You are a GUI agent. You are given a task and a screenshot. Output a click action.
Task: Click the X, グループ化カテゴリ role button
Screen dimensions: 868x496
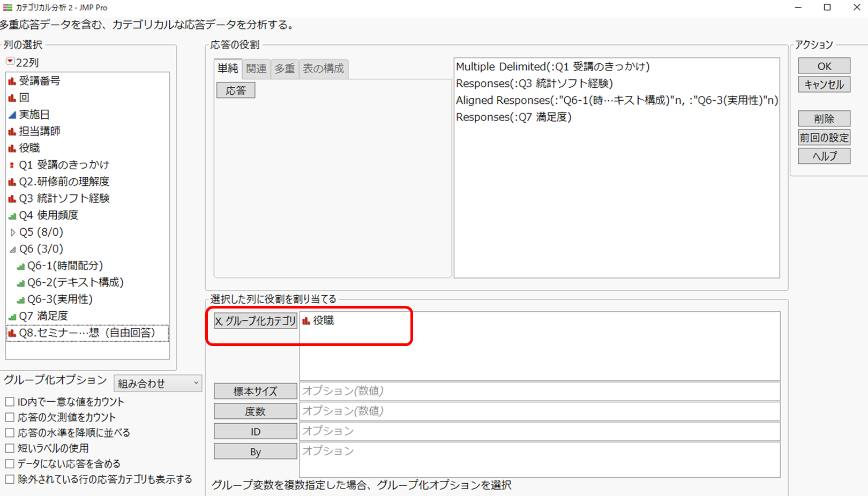256,321
